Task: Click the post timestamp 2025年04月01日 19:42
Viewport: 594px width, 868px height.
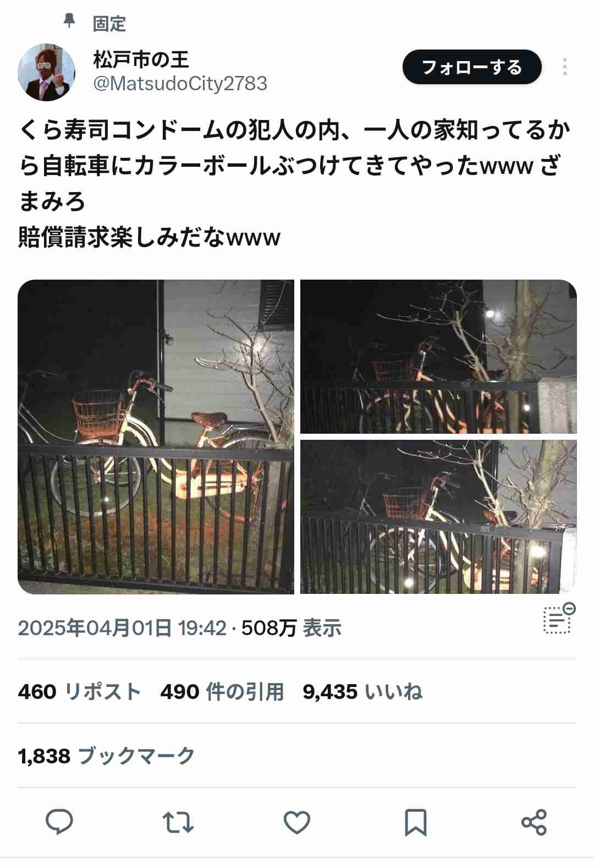Action: (122, 627)
